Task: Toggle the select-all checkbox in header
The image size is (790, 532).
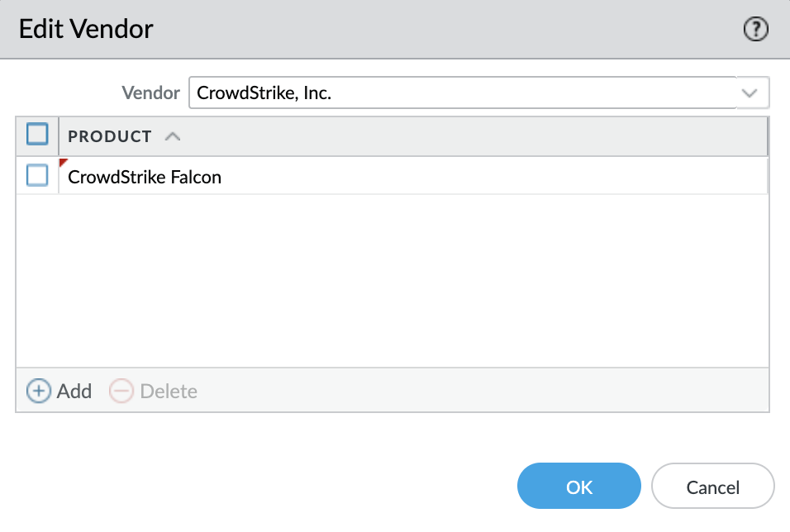Action: tap(38, 135)
